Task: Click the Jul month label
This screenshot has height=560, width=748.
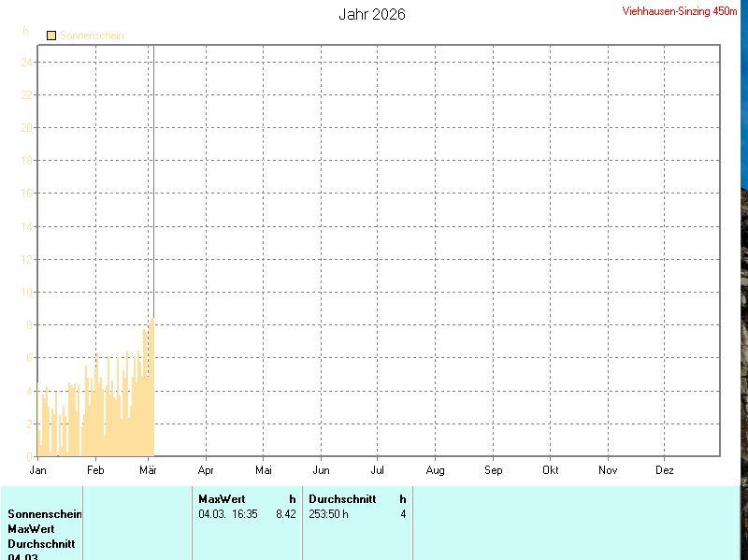Action: point(378,469)
